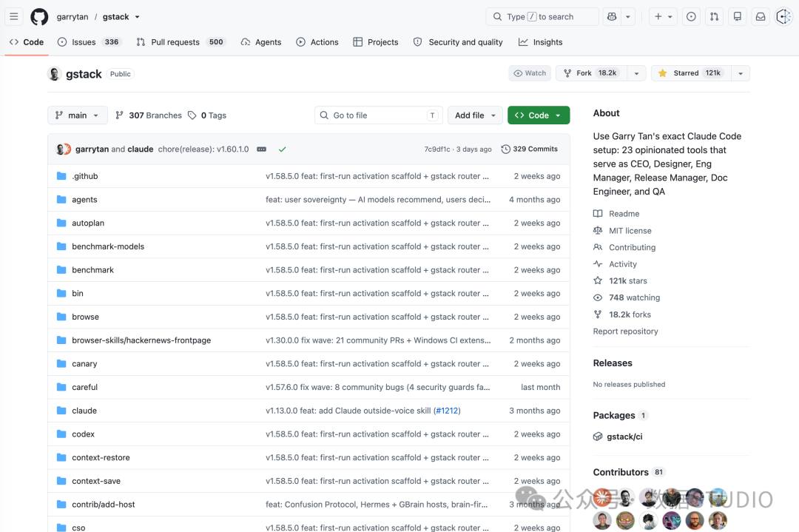Click the Go to file search field
Screen dimensions: 799x532
coord(379,115)
